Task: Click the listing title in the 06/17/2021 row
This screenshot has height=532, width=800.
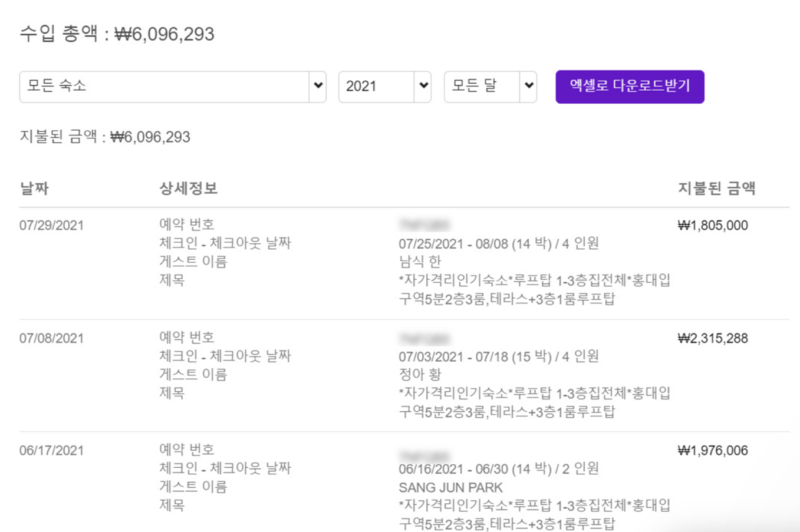Action: point(535,514)
